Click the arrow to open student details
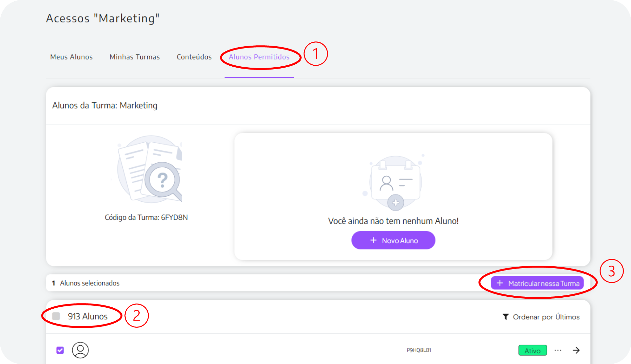 point(576,350)
